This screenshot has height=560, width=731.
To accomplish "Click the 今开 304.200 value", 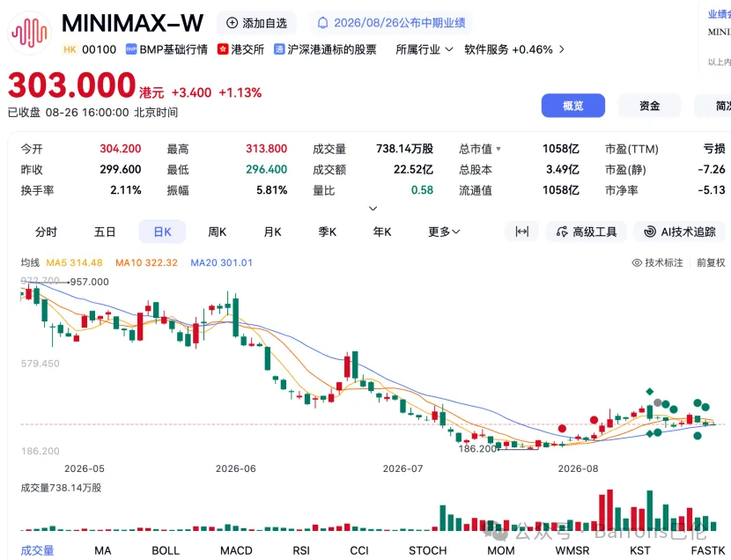I will pos(121,149).
